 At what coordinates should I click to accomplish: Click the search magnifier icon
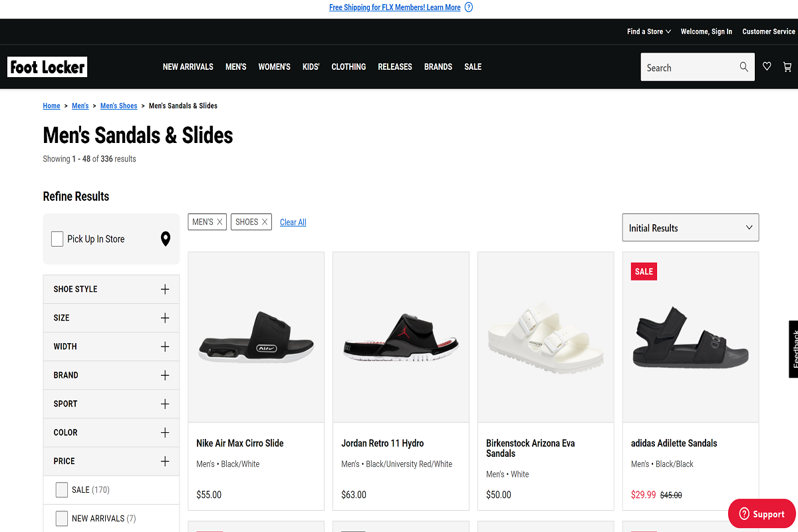click(x=743, y=66)
